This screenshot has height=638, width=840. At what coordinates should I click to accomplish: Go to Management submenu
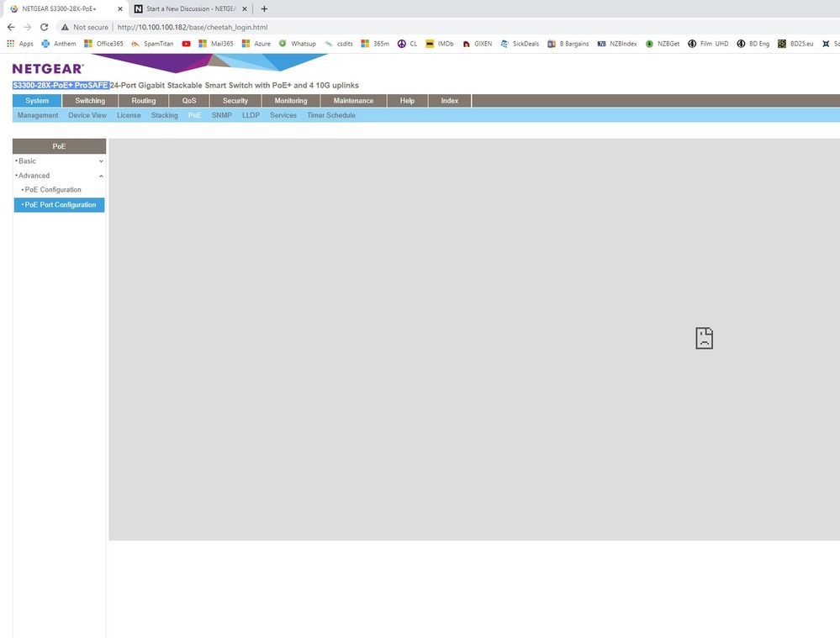[x=38, y=115]
